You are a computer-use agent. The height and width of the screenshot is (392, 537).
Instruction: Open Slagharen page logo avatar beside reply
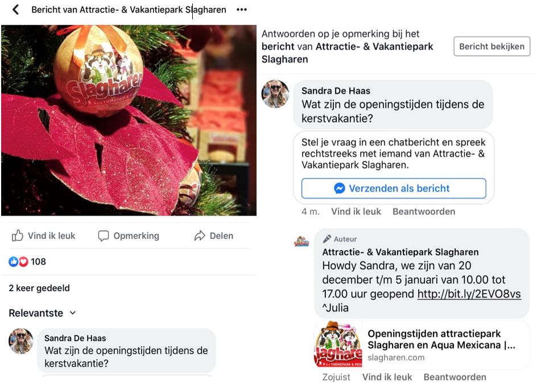(301, 242)
